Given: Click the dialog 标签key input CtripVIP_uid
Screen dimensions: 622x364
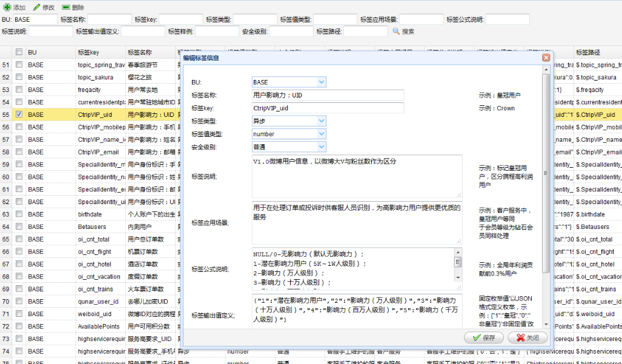Looking at the screenshot, I should tap(328, 108).
